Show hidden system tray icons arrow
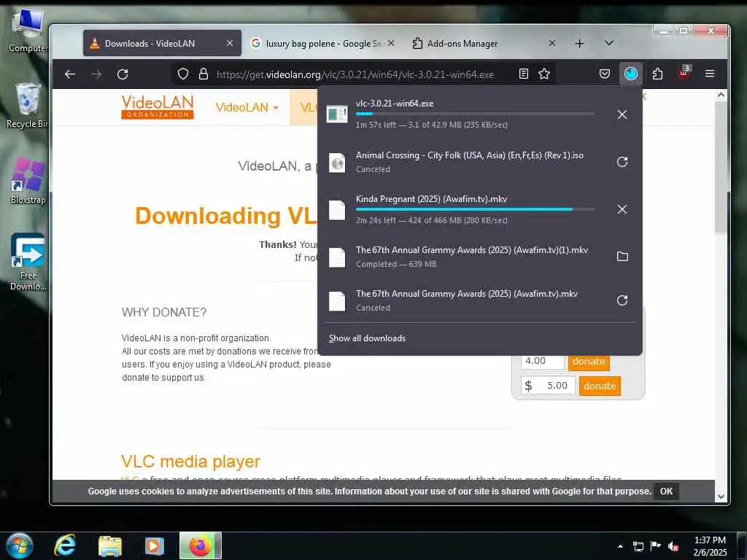Image resolution: width=747 pixels, height=560 pixels. click(x=620, y=545)
